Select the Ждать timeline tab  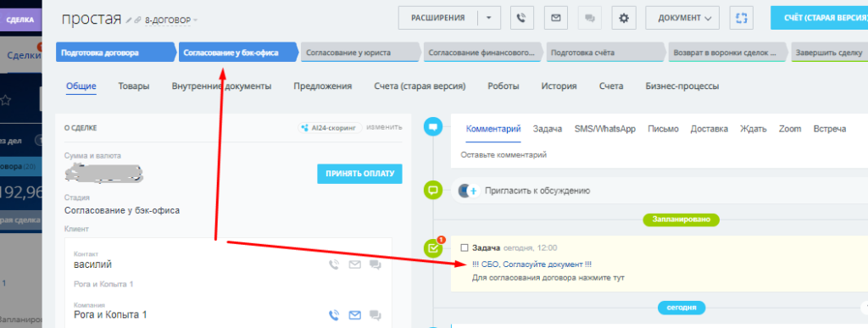point(754,129)
